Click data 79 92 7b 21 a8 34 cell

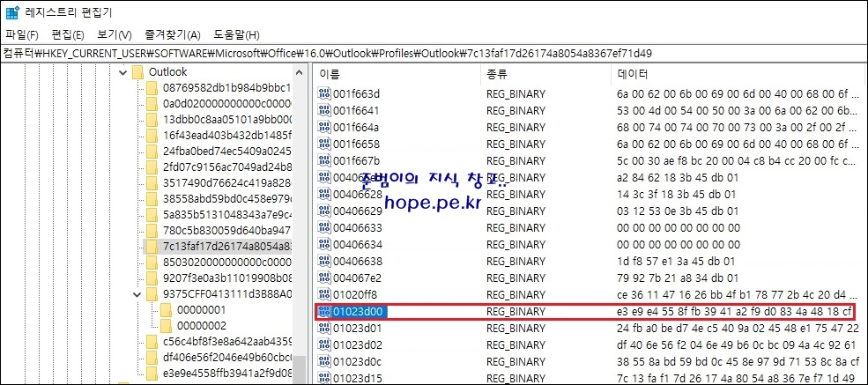point(676,278)
